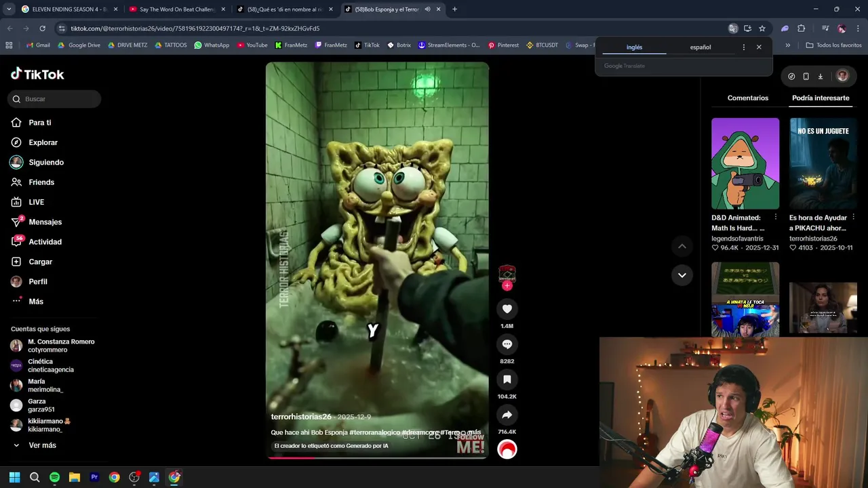868x488 pixels.
Task: Select inglés in Google Translate popup
Action: point(634,47)
